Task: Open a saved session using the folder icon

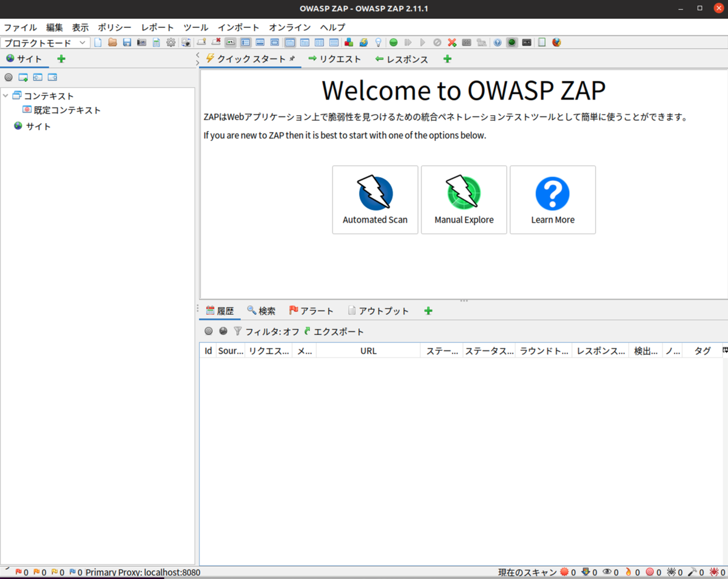Action: click(112, 42)
